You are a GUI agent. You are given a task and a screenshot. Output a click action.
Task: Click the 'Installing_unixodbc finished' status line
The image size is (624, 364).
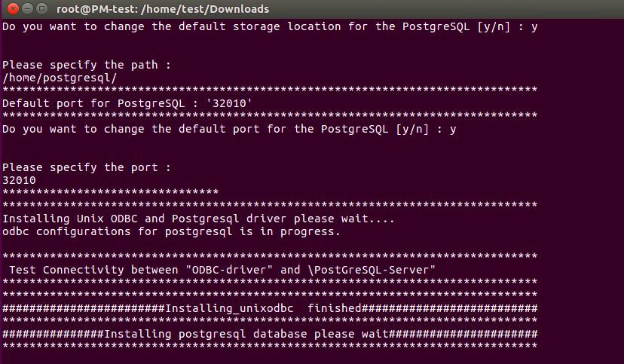pyautogui.click(x=270, y=308)
